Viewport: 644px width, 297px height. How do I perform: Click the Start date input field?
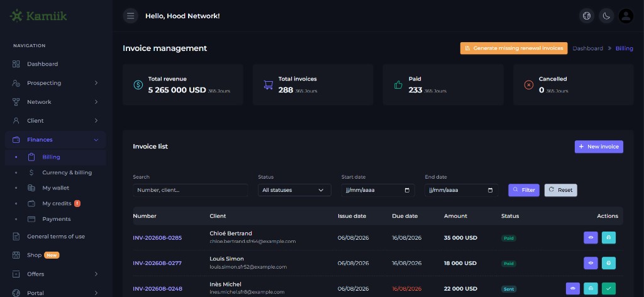[378, 190]
